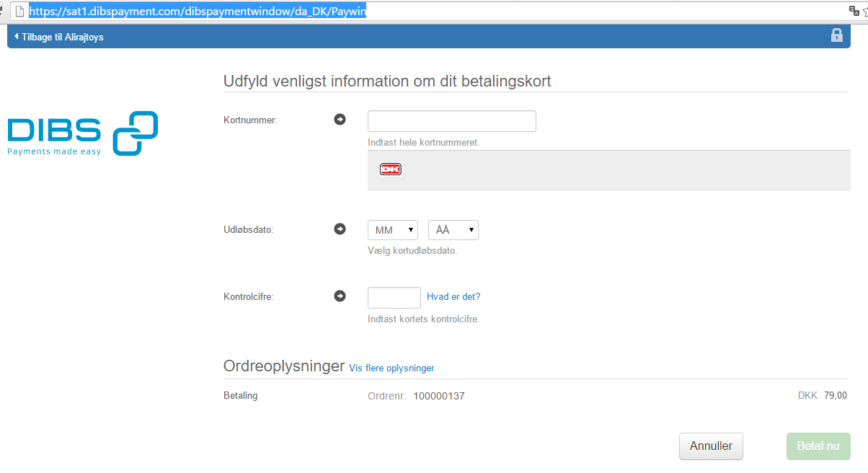Open the ÅÅ expiry year dropdown
868x473 pixels.
click(x=453, y=230)
